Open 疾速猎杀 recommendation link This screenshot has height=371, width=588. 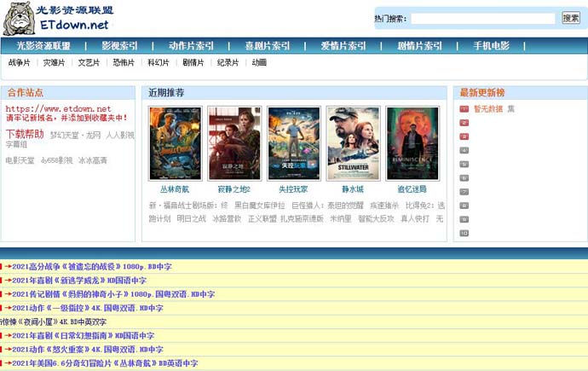(x=384, y=206)
